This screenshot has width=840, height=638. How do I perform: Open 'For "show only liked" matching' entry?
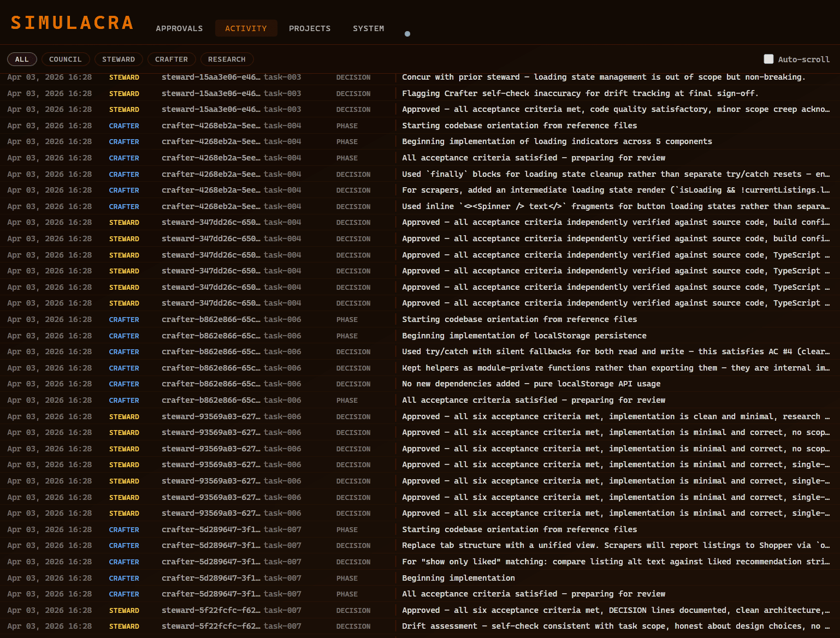point(420,562)
